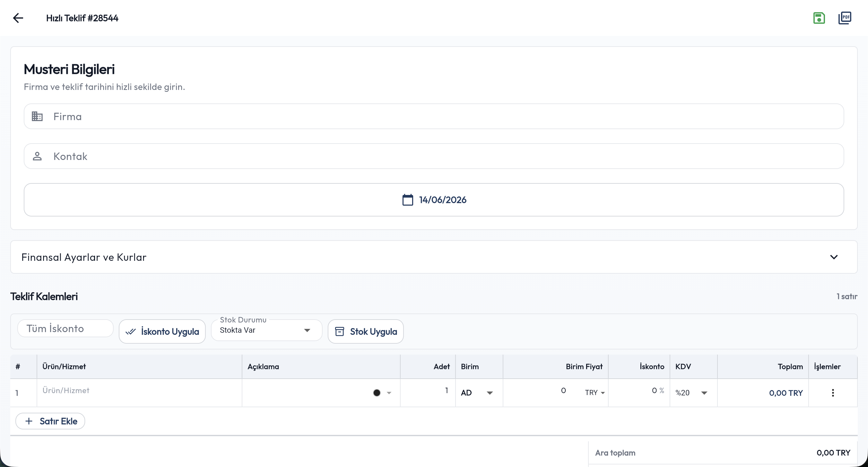Open the AD unit dropdown
The width and height of the screenshot is (868, 467).
pyautogui.click(x=477, y=392)
